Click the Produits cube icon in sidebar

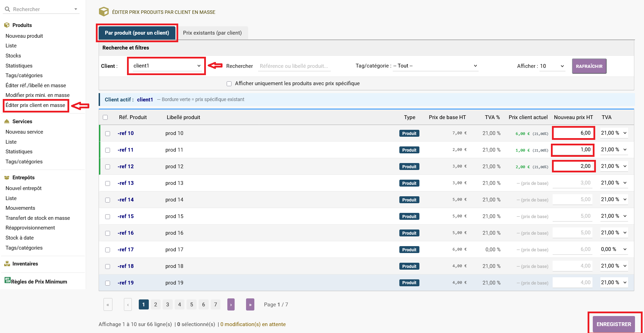(x=7, y=25)
